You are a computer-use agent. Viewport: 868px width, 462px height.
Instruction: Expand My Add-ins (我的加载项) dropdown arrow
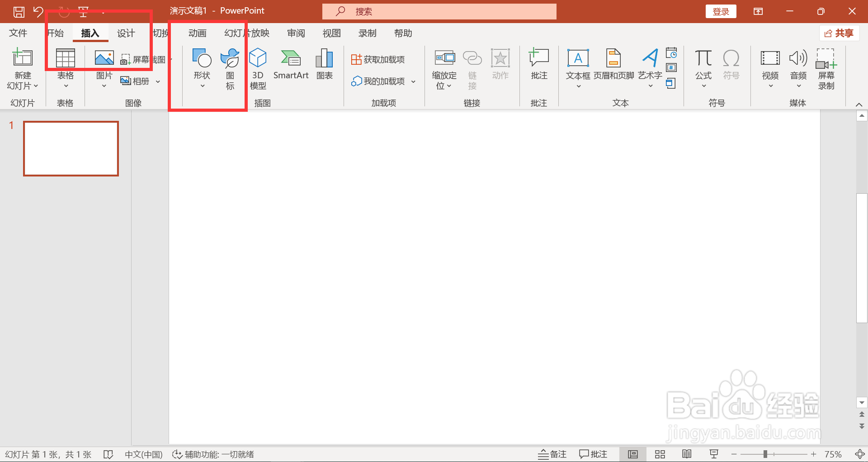413,81
